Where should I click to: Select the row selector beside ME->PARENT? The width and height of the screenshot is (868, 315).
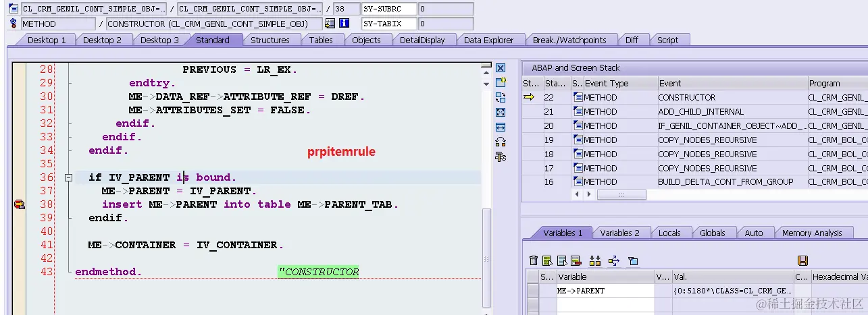point(532,291)
